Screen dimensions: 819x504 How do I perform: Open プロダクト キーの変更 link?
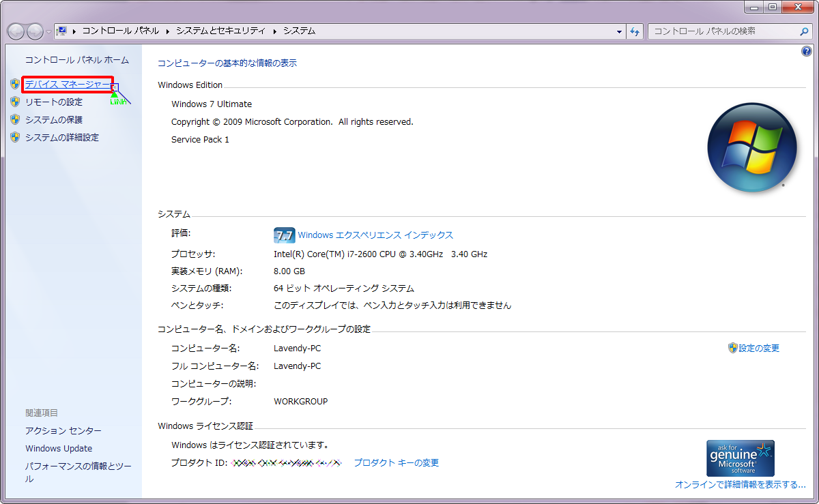coord(396,462)
